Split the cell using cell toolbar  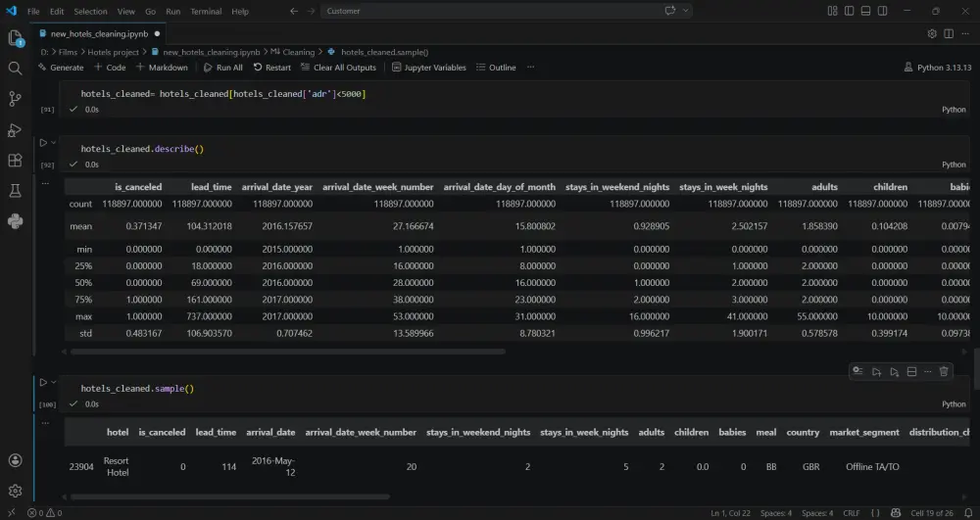point(911,371)
